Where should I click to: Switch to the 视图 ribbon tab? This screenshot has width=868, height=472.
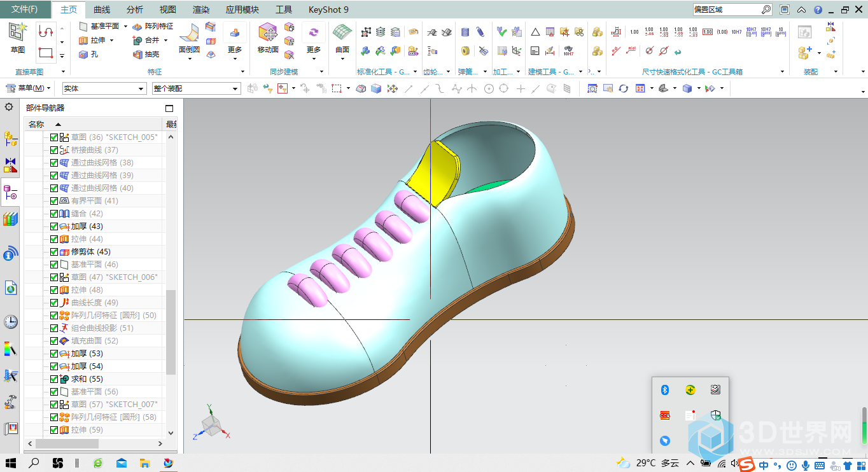168,10
